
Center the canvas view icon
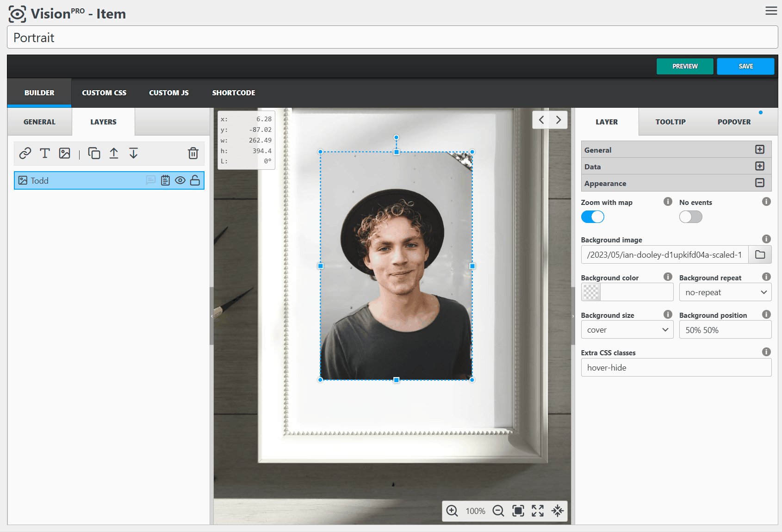point(558,511)
